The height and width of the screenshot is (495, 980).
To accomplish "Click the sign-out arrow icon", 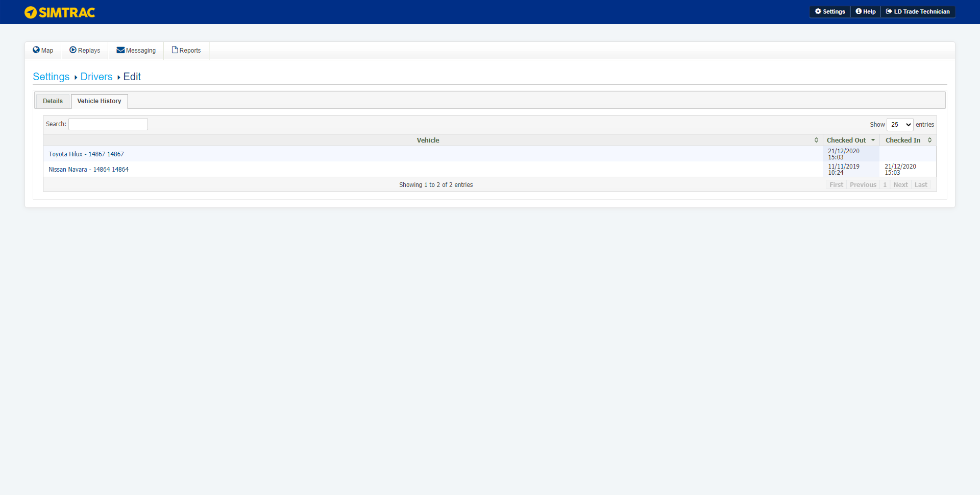I will tap(889, 11).
